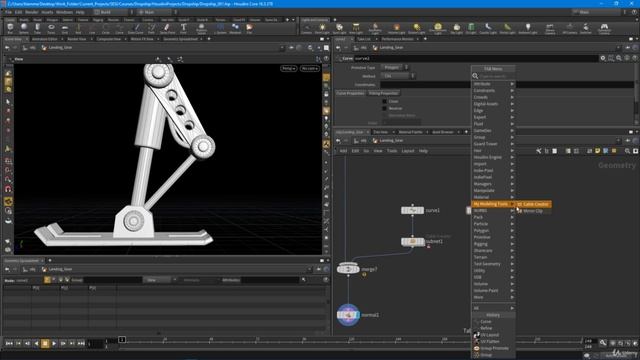Add an Ambient Light from shelf
Viewport: 640px width, 360px height.
528,28
